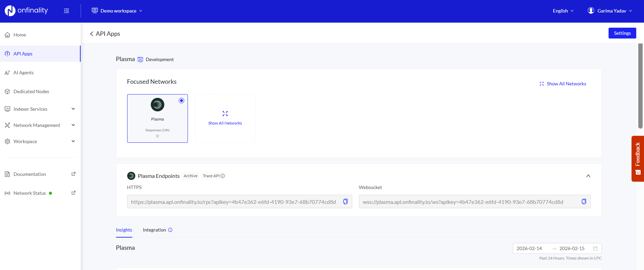Viewport: 644px width, 270px height.
Task: Copy the Websocket endpoint URL
Action: [584, 201]
